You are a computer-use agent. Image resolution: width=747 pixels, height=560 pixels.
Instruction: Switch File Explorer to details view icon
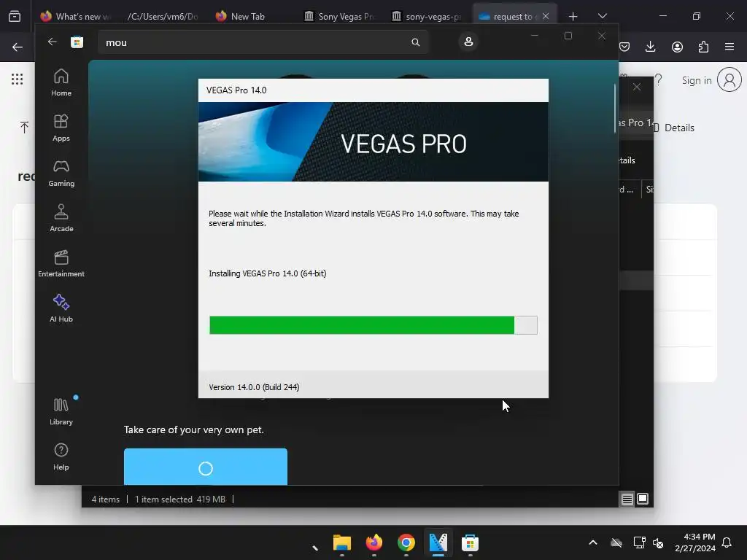tap(627, 499)
